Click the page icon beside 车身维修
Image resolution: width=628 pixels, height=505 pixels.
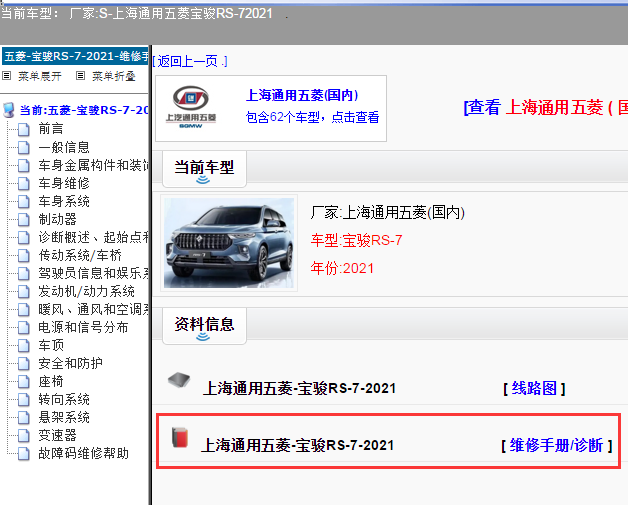point(24,183)
